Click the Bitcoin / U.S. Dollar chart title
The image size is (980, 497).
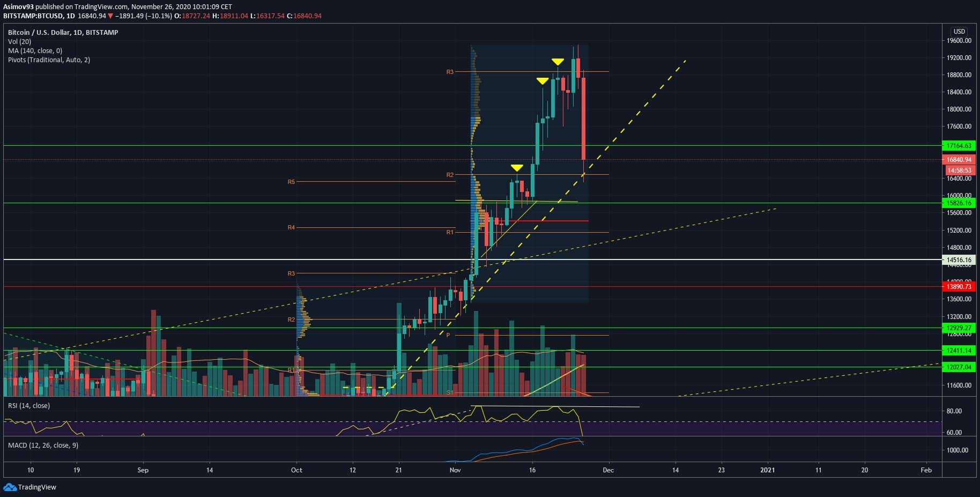(x=63, y=33)
